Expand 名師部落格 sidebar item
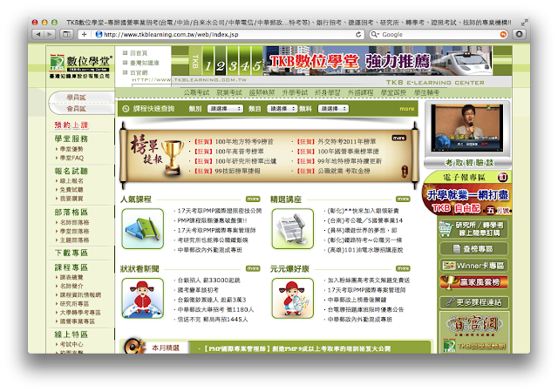Viewport: 558px width, 392px height. [x=72, y=222]
